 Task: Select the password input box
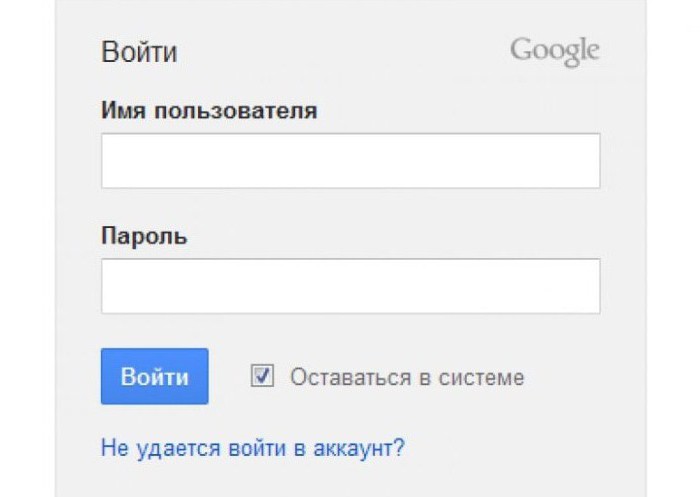pyautogui.click(x=350, y=286)
